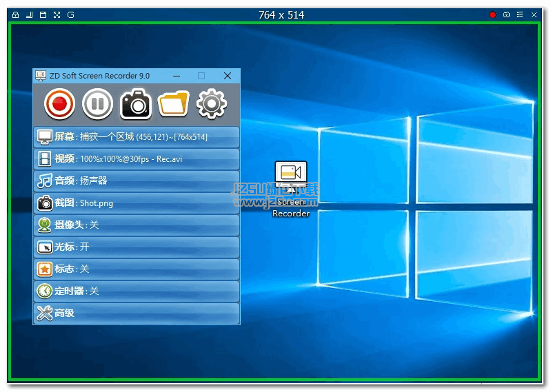The image size is (551, 392).
Task: Click the grey pause recording button
Action: (x=97, y=104)
